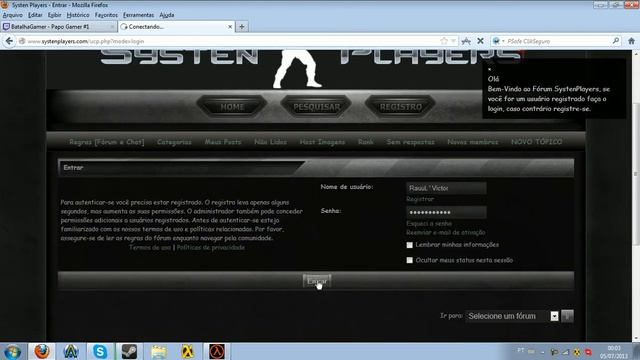Viewport: 640px width, 360px height.
Task: Go back with the browser back arrow
Action: [x=9, y=41]
